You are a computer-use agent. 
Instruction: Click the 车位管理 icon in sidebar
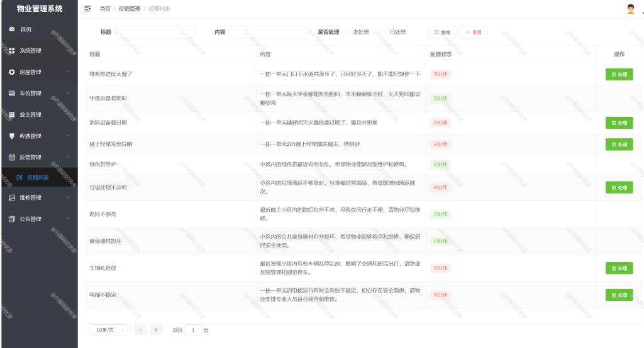pos(12,93)
